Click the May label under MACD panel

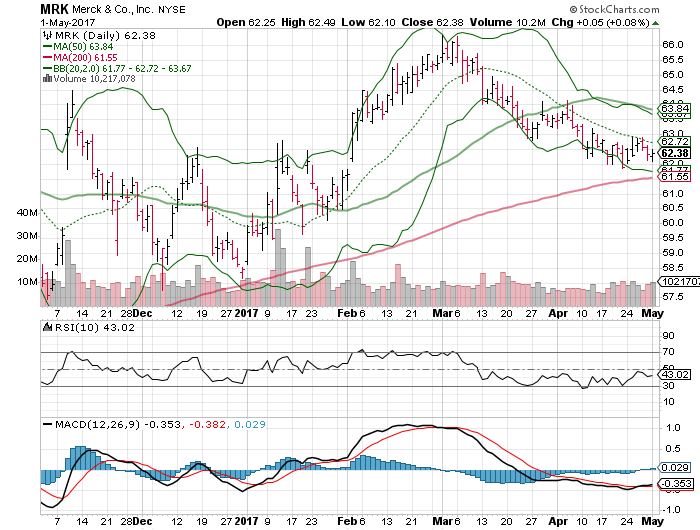(x=653, y=521)
